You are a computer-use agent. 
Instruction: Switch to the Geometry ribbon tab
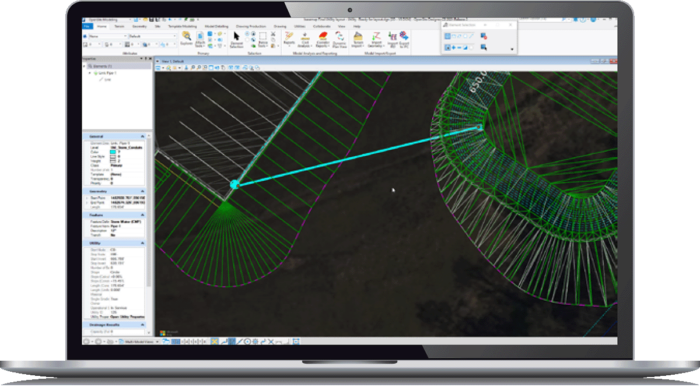(x=140, y=26)
